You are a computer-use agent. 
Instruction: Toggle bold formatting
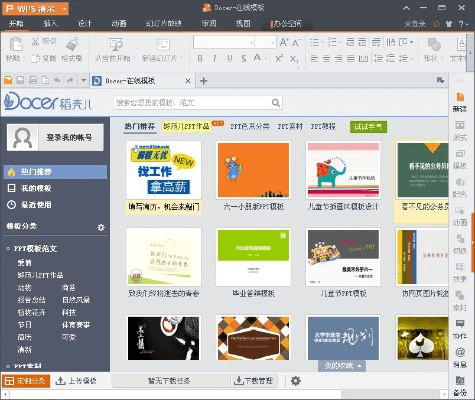pos(200,59)
